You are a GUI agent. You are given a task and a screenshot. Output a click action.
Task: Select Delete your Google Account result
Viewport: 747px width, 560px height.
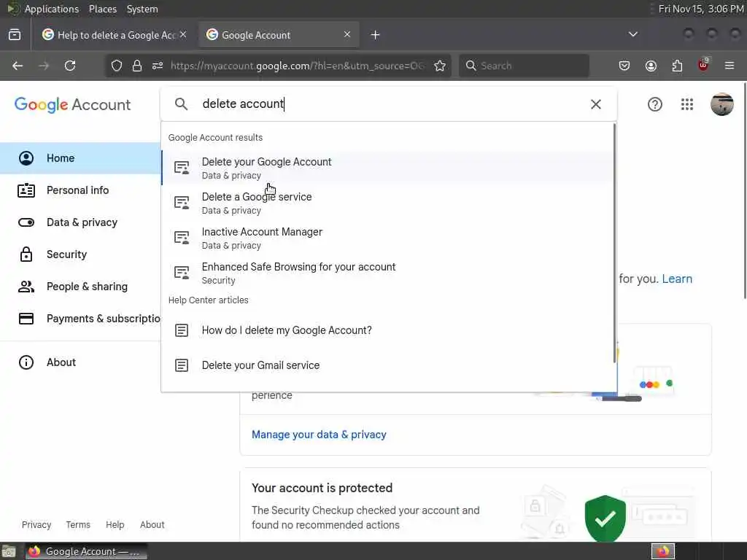pyautogui.click(x=388, y=168)
